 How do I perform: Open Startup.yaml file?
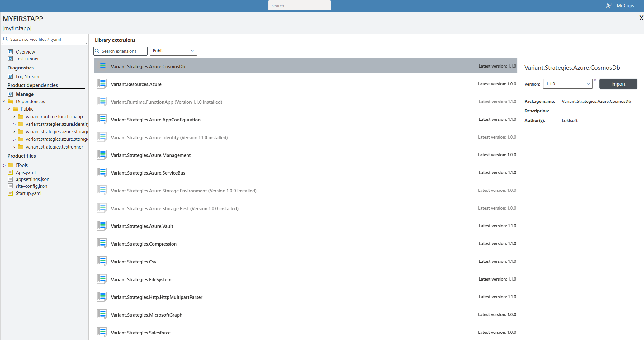pyautogui.click(x=28, y=193)
